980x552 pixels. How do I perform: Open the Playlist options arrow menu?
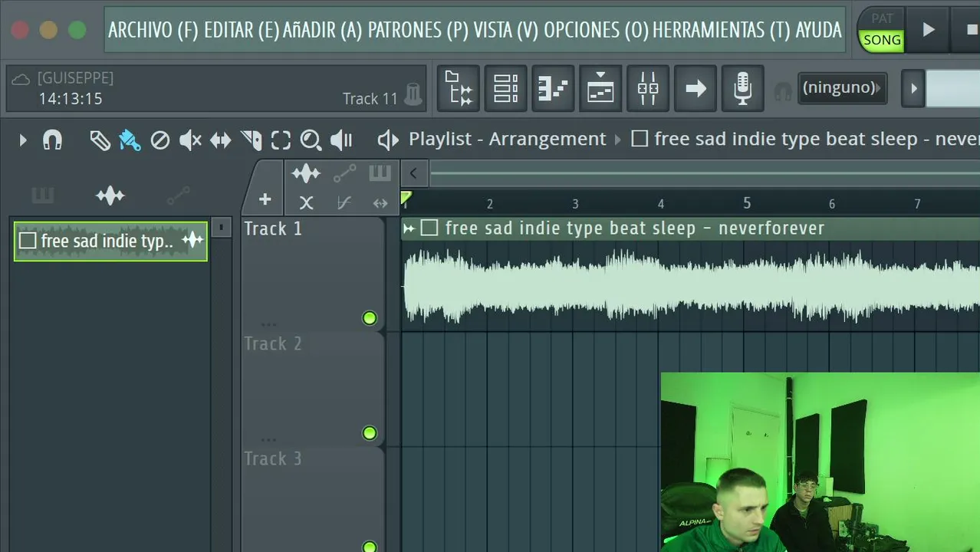click(x=23, y=140)
